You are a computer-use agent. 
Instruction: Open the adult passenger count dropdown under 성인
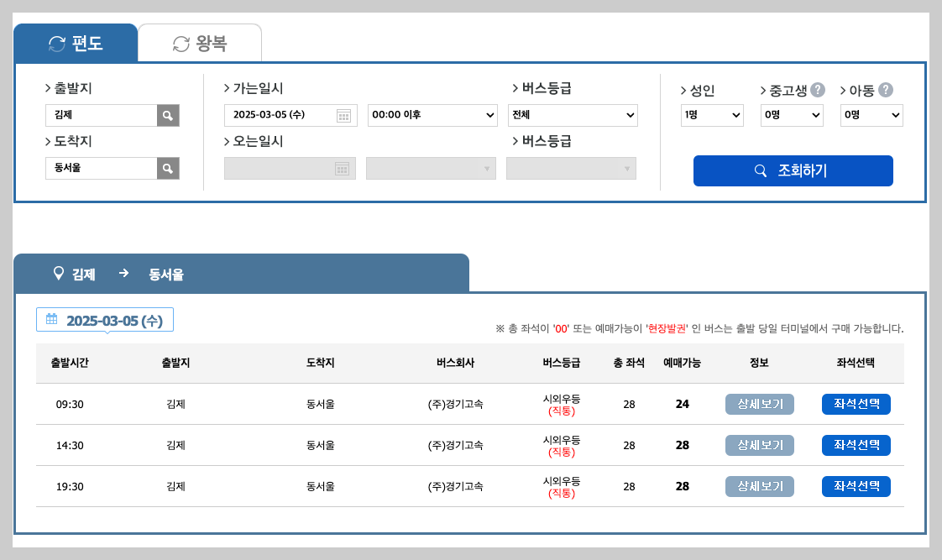[x=711, y=114]
